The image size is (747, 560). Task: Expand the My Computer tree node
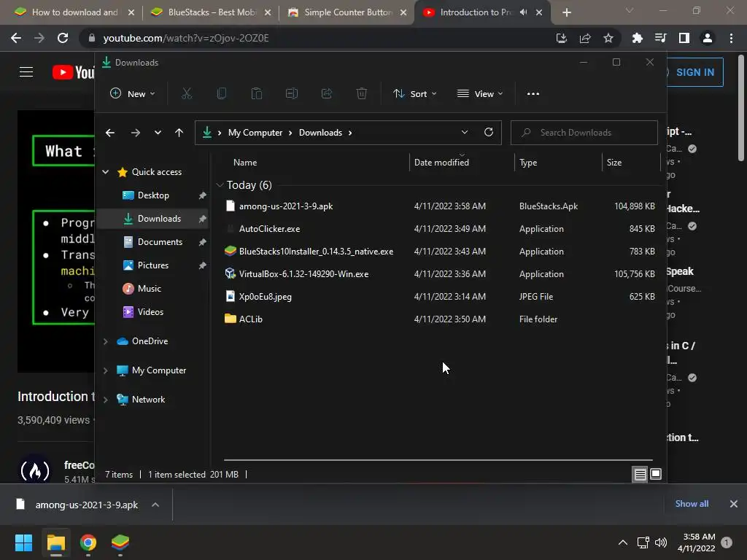coord(106,370)
